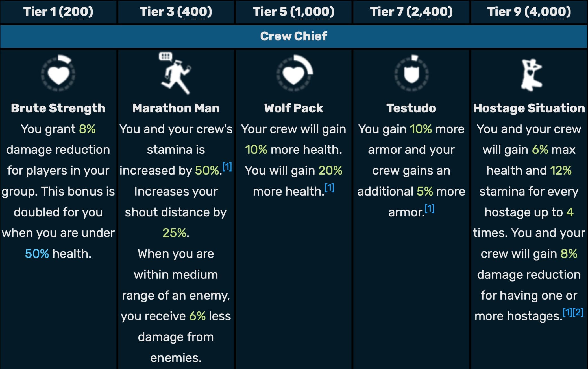Click the Crew Chief section banner
This screenshot has width=588, height=369.
click(x=294, y=36)
